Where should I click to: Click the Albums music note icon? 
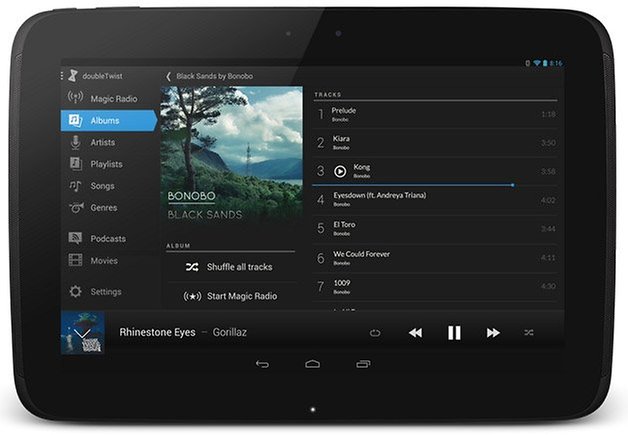75,120
